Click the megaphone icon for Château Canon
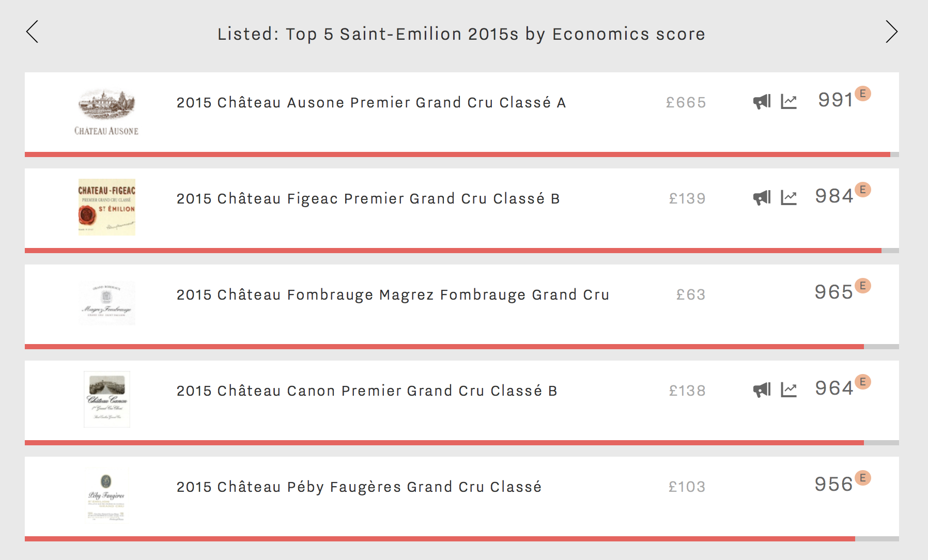This screenshot has height=560, width=928. point(762,390)
